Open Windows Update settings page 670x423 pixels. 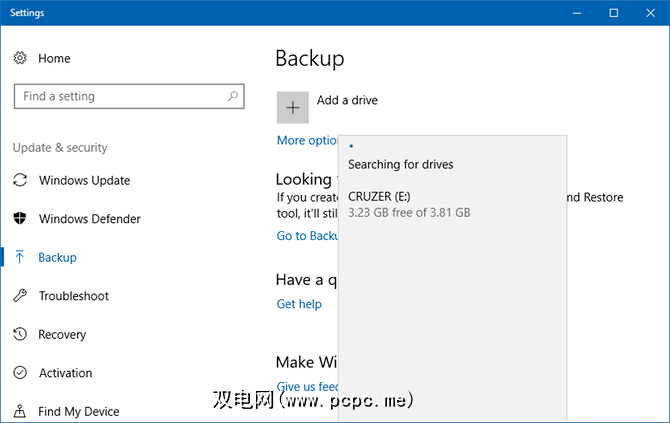tap(84, 181)
